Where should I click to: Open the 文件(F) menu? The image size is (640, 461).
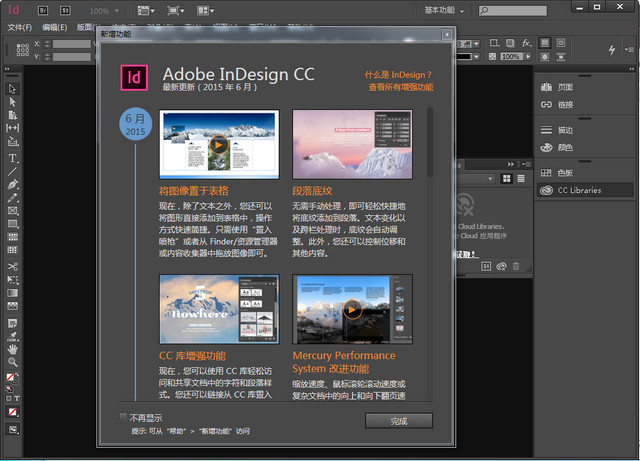pos(20,27)
